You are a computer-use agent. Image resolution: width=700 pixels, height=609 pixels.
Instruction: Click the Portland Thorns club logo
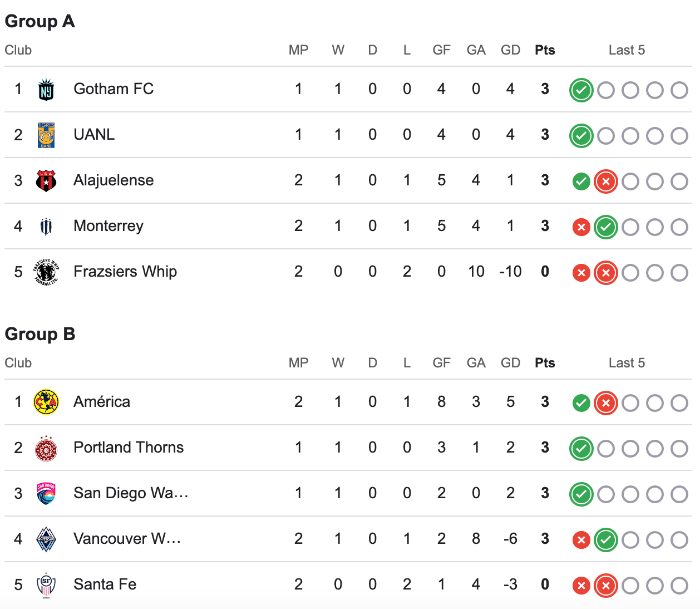tap(46, 448)
